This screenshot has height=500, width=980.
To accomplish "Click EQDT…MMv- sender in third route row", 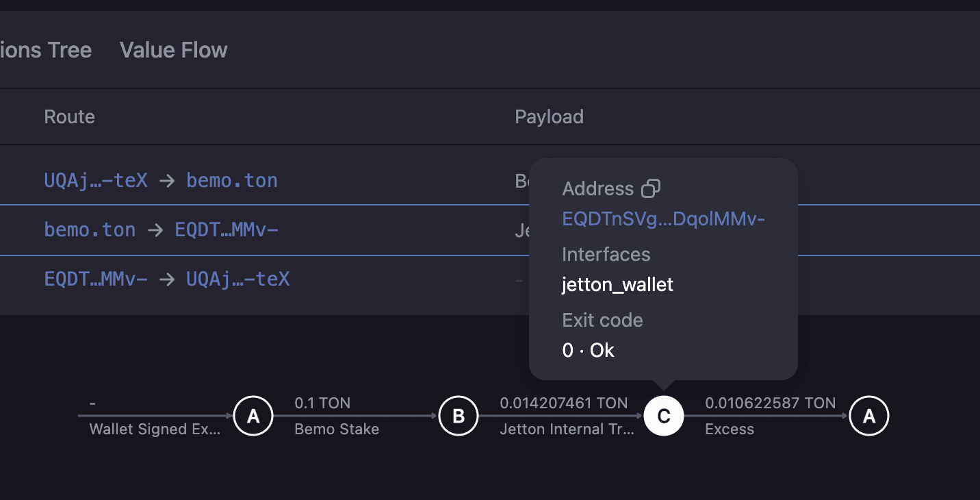I will point(96,279).
